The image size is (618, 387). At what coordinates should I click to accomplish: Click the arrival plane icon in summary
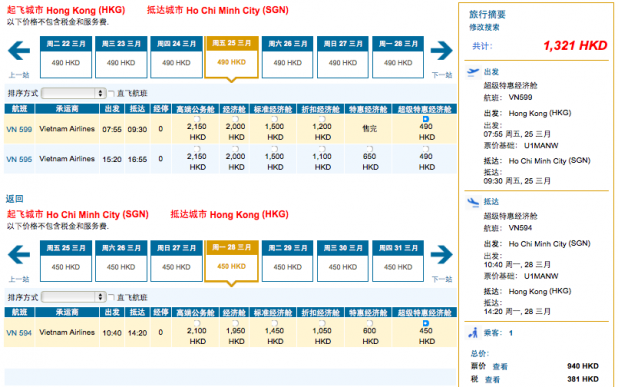click(473, 202)
